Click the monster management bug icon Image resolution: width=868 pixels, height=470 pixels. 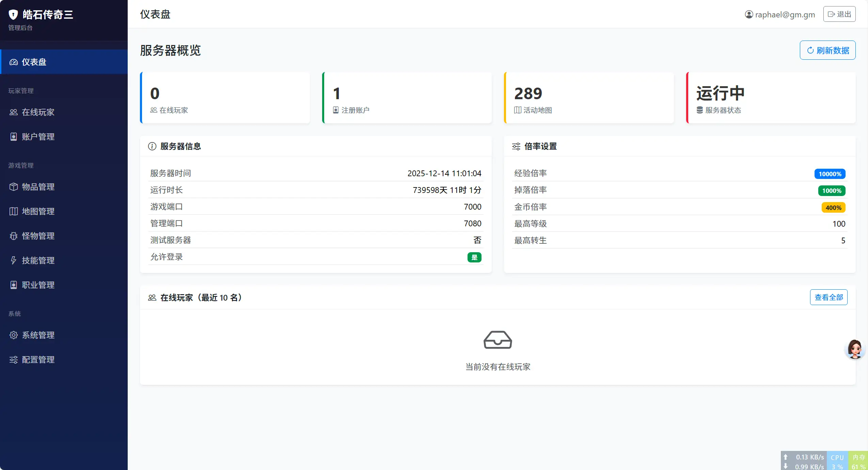coord(14,236)
